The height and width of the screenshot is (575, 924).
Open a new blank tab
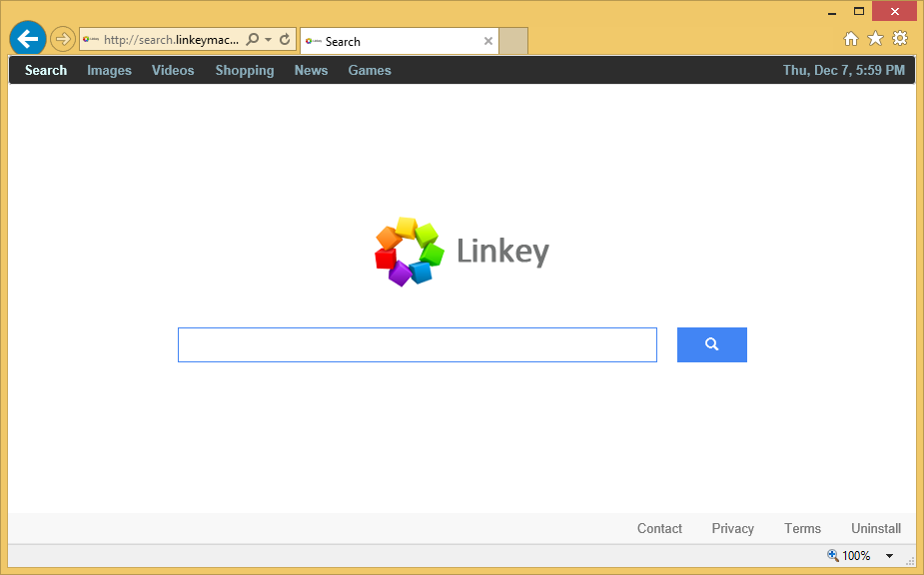click(x=513, y=41)
